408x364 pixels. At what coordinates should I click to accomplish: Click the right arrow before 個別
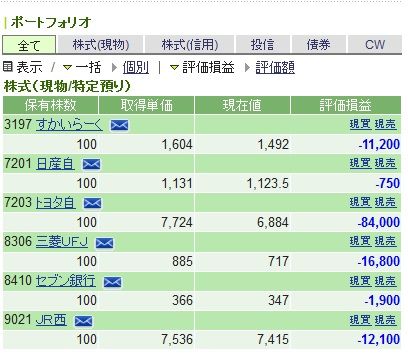pyautogui.click(x=115, y=68)
